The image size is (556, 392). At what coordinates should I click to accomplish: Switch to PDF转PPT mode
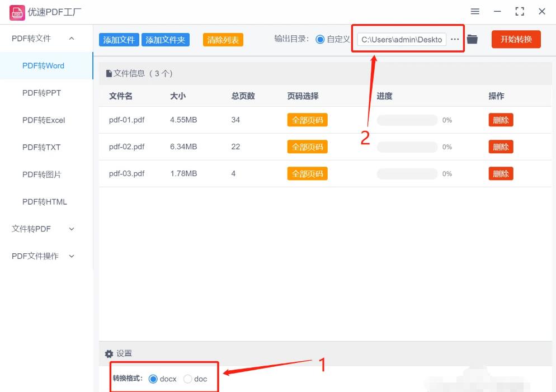[x=41, y=93]
